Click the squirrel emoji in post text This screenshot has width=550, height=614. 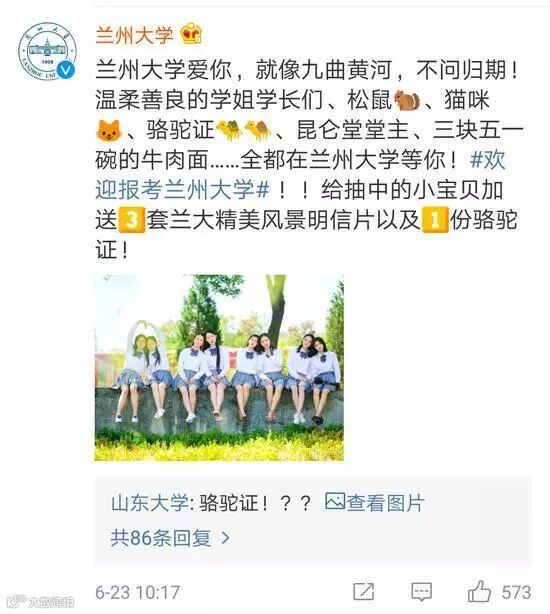(407, 101)
